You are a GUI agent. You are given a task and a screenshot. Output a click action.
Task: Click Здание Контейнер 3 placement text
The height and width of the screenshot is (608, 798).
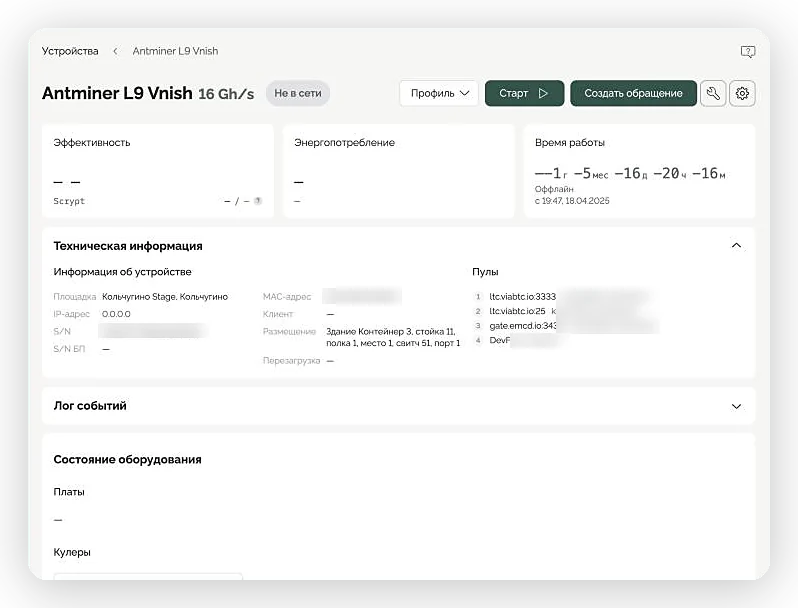(393, 337)
